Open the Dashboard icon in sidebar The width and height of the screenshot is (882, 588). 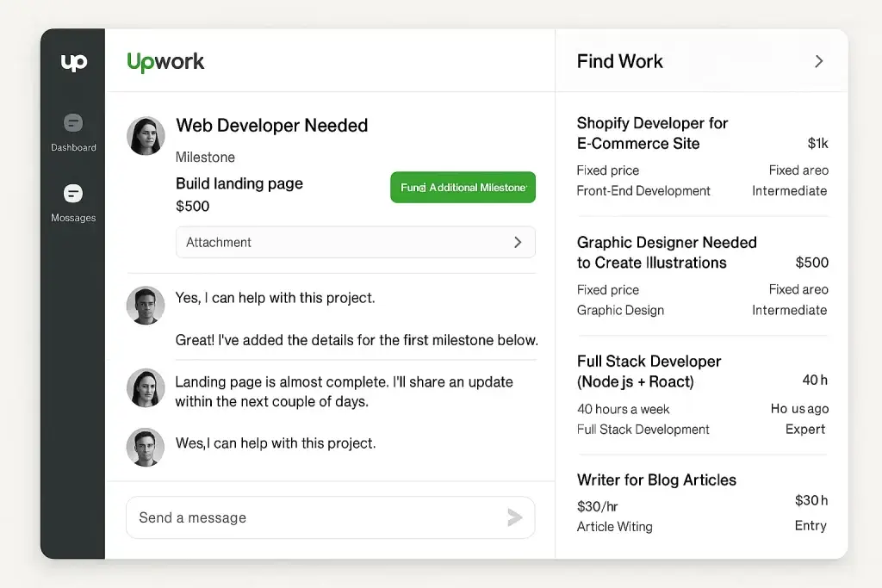pyautogui.click(x=73, y=122)
